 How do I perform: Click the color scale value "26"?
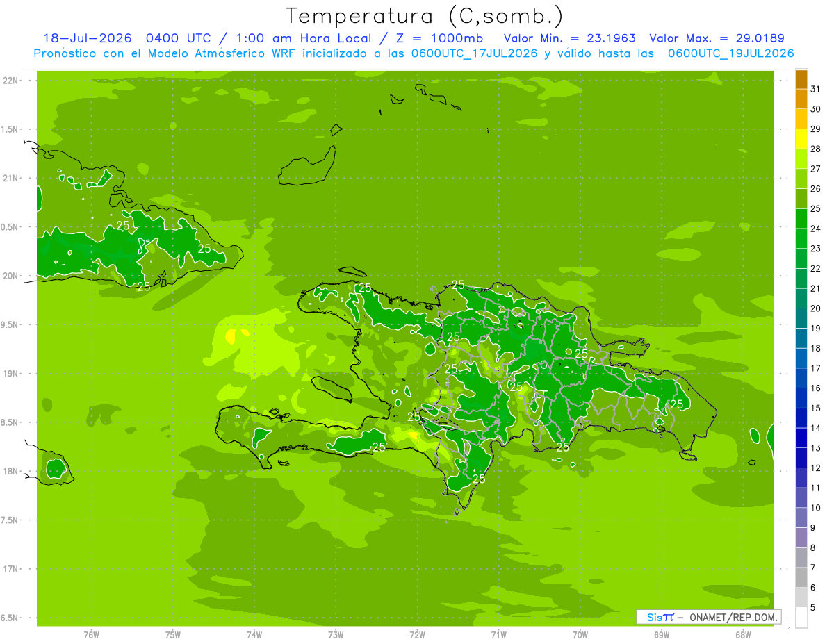816,189
